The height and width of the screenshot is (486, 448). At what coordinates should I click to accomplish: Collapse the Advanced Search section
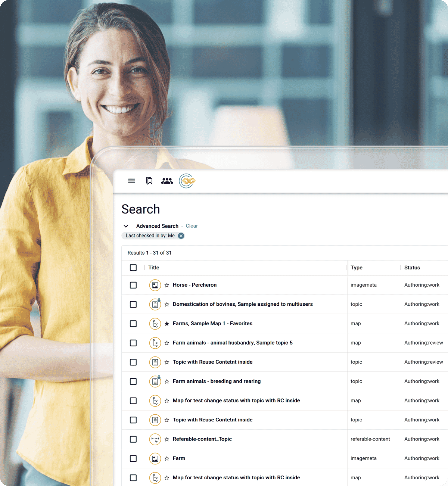126,226
